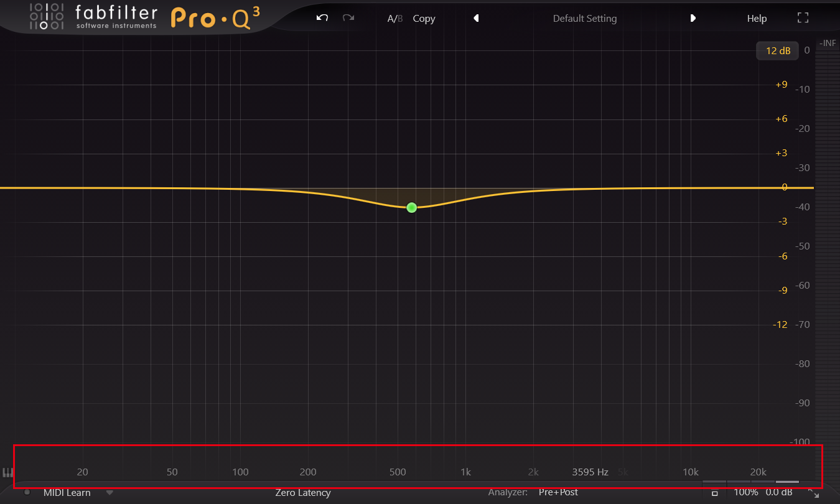
Task: Toggle the A/B state comparison
Action: pos(395,19)
